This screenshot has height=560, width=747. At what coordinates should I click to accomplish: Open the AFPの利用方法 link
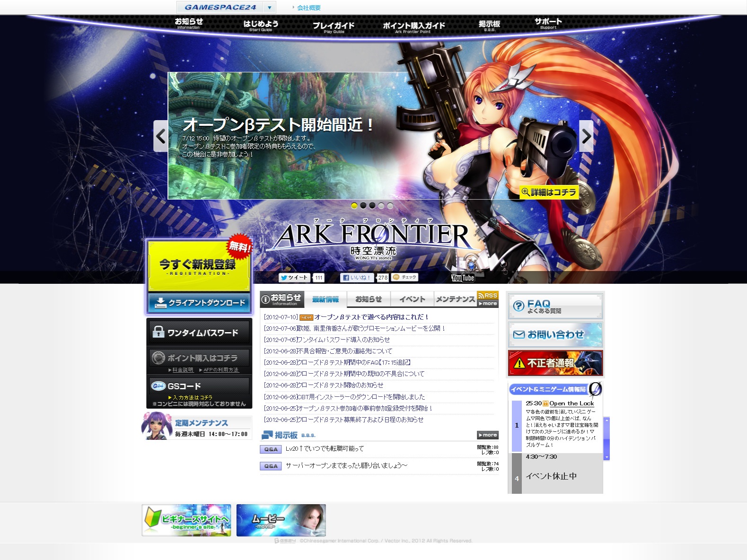click(x=220, y=370)
